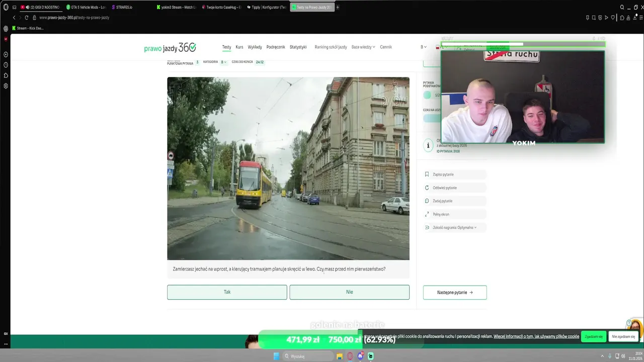Switch to Twoje konto CaseHug tab
The width and height of the screenshot is (644, 362).
tap(221, 7)
